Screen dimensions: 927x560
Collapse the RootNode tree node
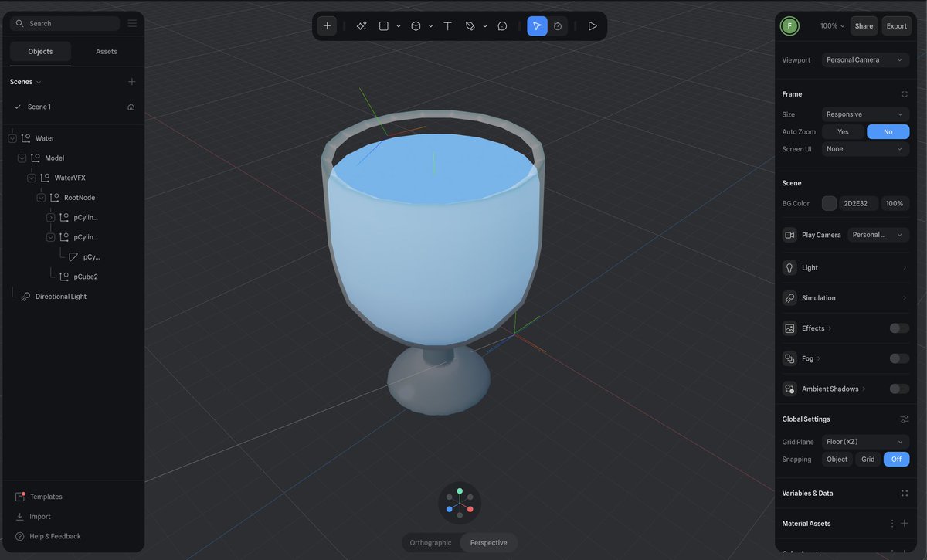41,198
